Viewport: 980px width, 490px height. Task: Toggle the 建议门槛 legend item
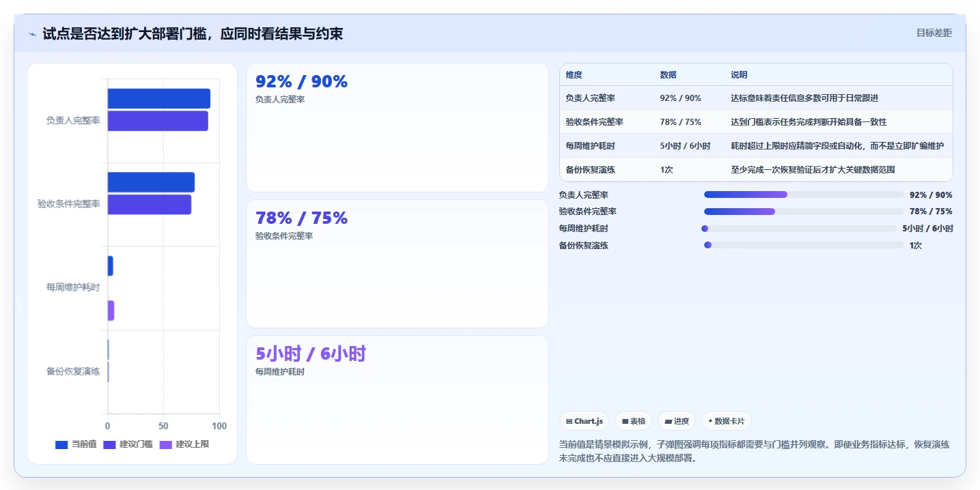pyautogui.click(x=128, y=444)
